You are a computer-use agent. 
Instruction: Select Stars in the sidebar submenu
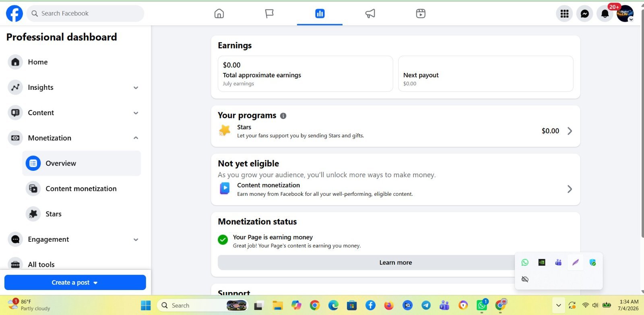coord(82,214)
